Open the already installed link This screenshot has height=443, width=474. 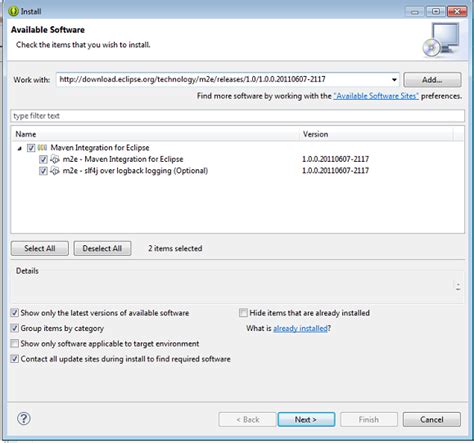[300, 328]
